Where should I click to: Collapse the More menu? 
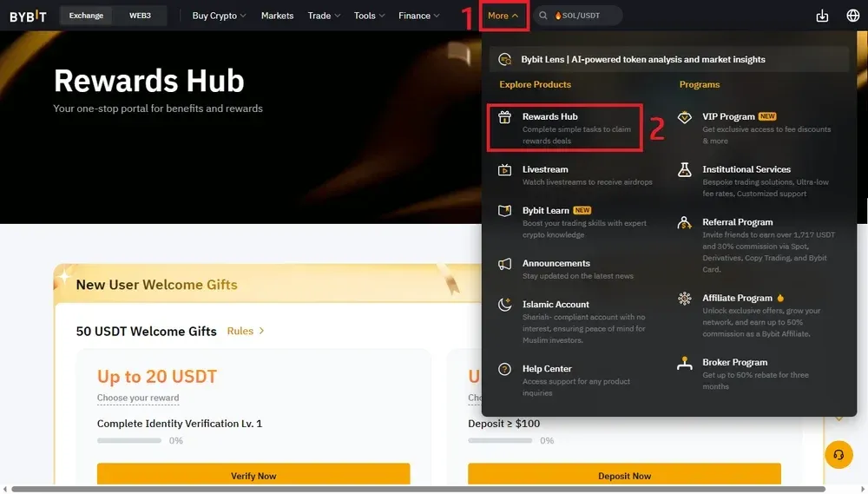[x=503, y=16]
